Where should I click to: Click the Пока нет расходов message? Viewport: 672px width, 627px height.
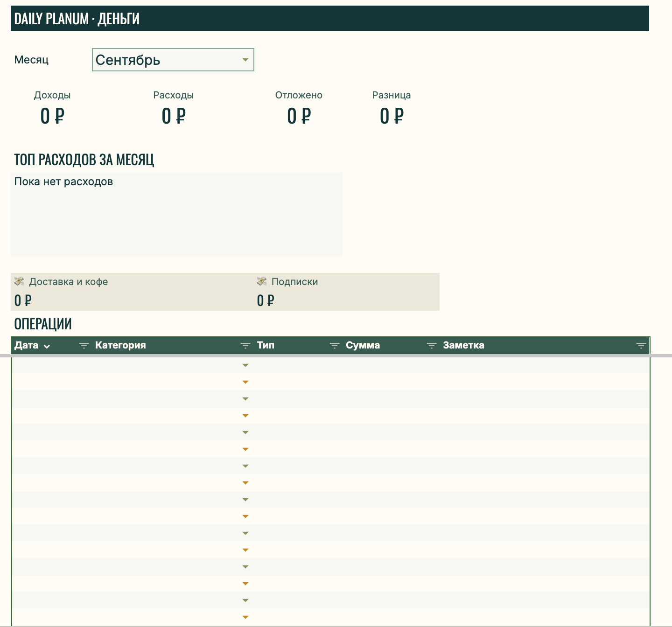pyautogui.click(x=63, y=181)
